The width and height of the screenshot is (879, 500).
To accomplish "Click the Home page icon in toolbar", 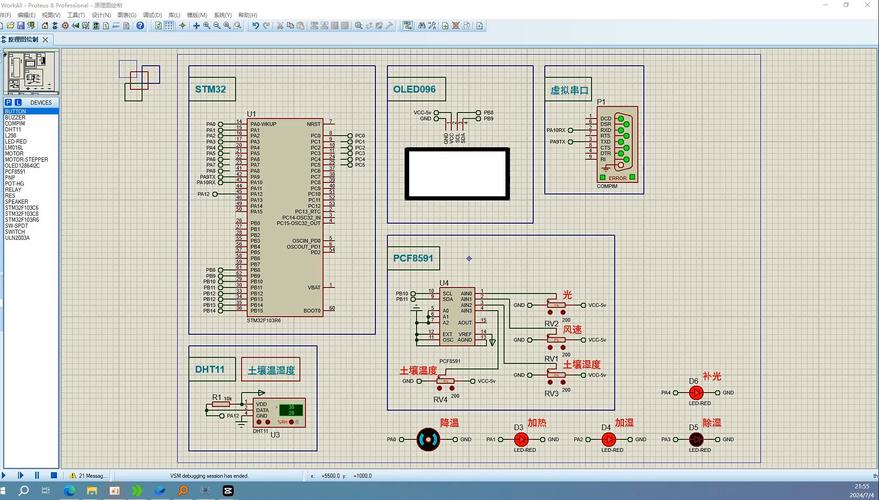I will tap(45, 25).
